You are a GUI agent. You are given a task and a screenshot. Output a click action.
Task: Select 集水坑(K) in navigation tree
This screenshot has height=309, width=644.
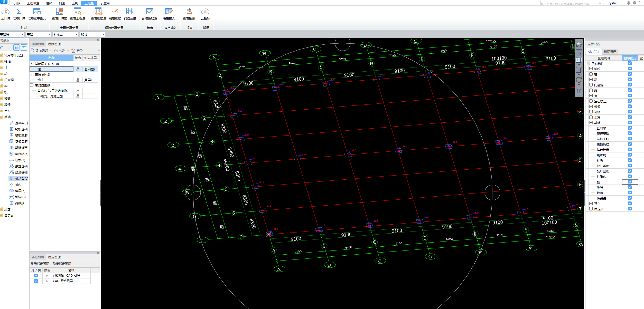point(18,154)
